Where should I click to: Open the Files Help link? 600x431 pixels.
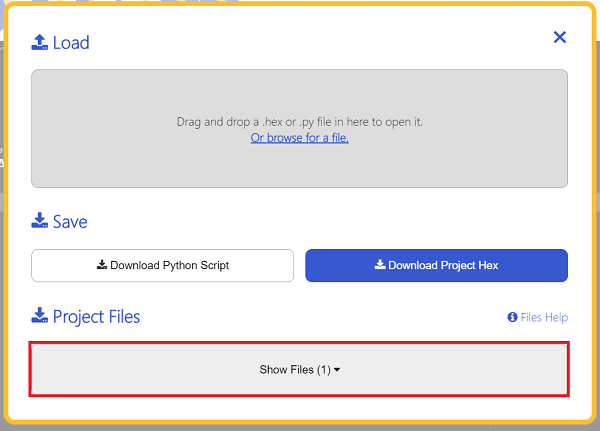(538, 317)
